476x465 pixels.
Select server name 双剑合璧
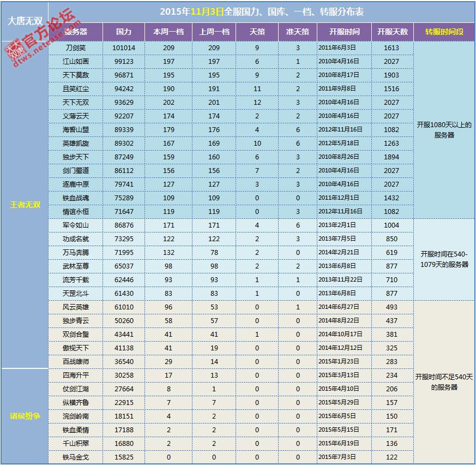[76, 335]
